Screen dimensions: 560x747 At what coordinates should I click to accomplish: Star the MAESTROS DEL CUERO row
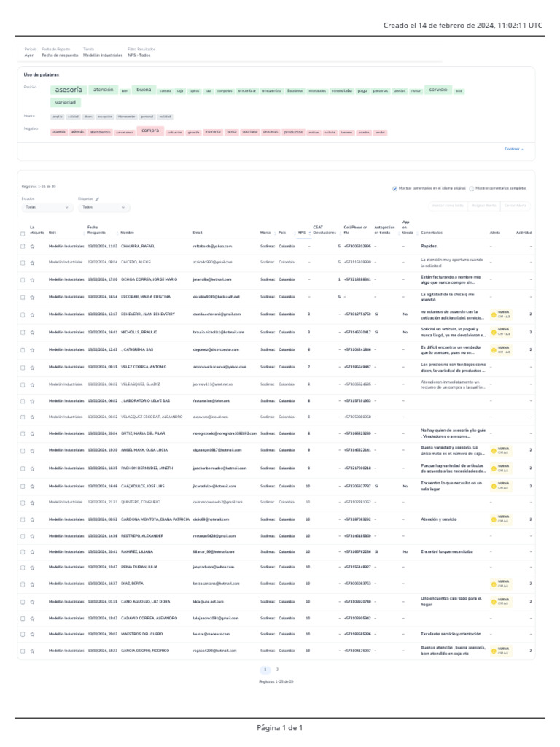(32, 635)
